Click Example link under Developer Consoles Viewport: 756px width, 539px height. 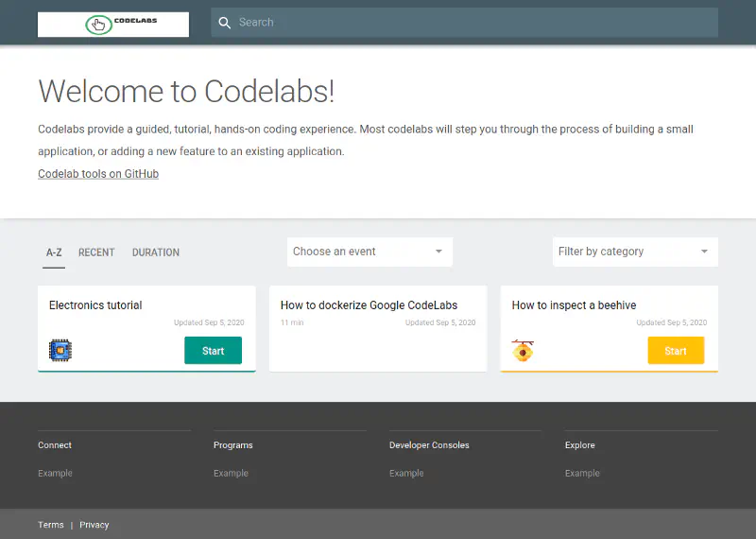point(406,473)
